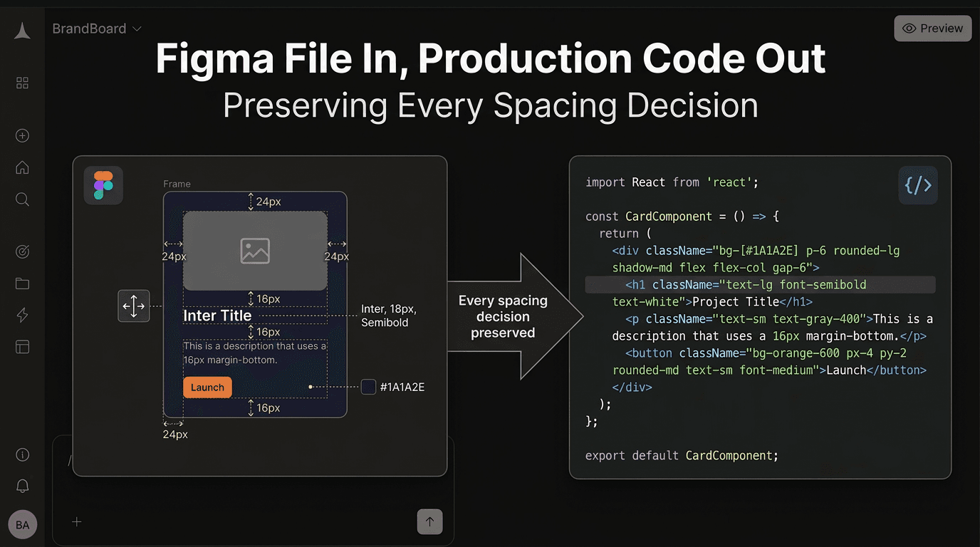Viewport: 980px width, 547px height.
Task: Click the move arrows handle beside the frame
Action: point(134,306)
